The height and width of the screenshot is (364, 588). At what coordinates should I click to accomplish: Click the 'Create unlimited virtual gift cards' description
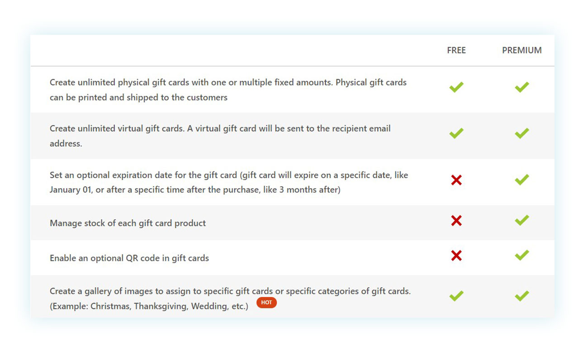(x=220, y=136)
